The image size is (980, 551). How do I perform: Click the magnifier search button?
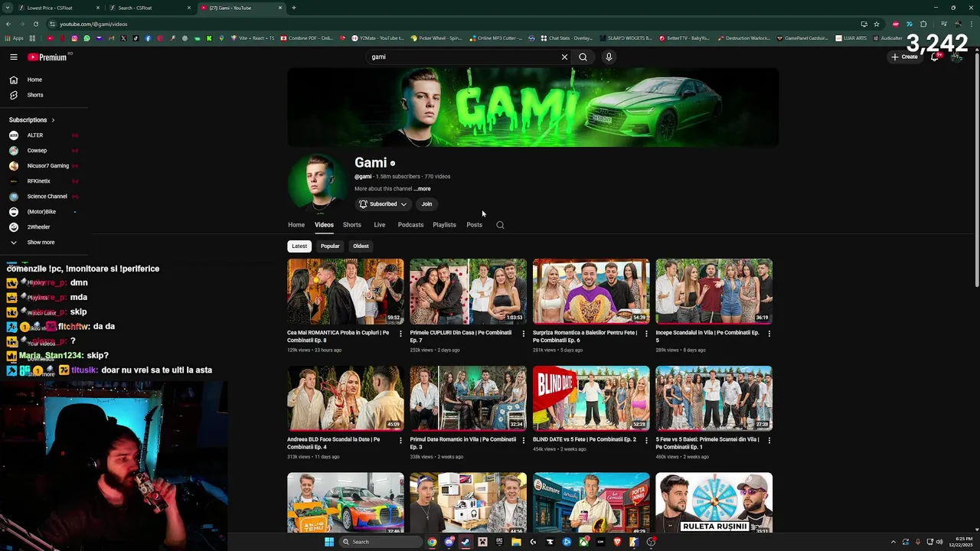point(583,57)
